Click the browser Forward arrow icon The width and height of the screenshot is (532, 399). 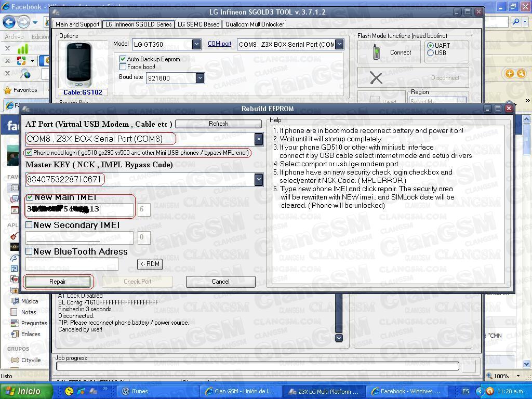pos(23,22)
